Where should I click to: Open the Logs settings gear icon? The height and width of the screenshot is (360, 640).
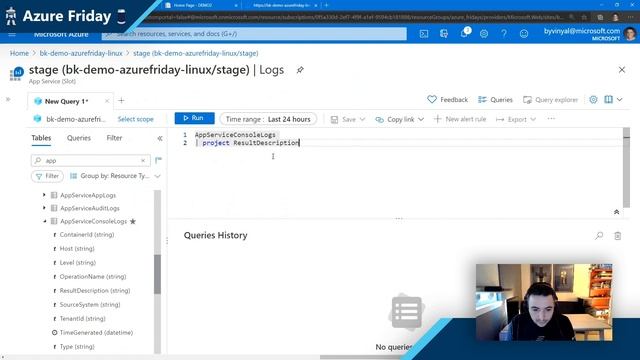pos(593,100)
